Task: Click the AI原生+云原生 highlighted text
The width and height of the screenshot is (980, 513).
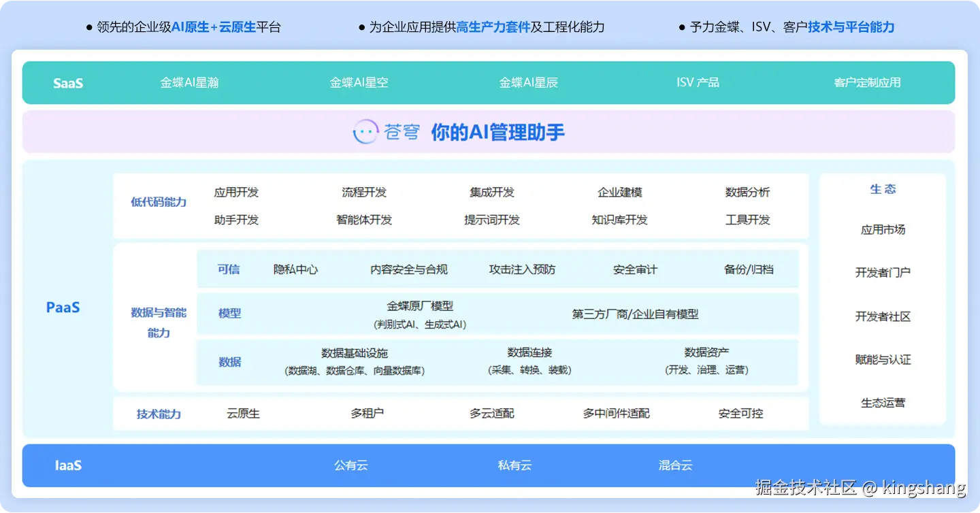Action: pyautogui.click(x=214, y=27)
